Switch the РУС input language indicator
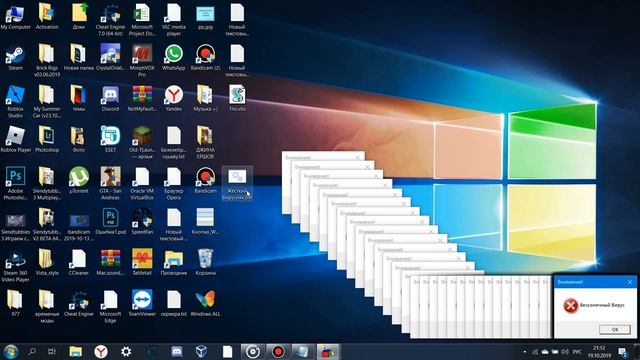The image size is (640, 360). point(577,351)
